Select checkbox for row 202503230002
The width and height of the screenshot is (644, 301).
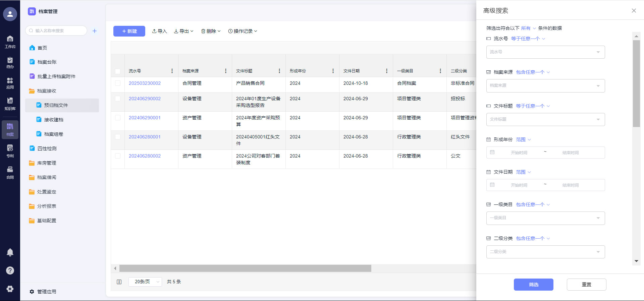(118, 83)
